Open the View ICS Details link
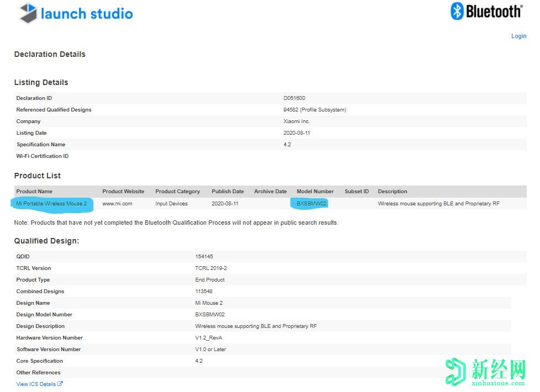Viewport: 540px width, 392px height. [x=36, y=384]
